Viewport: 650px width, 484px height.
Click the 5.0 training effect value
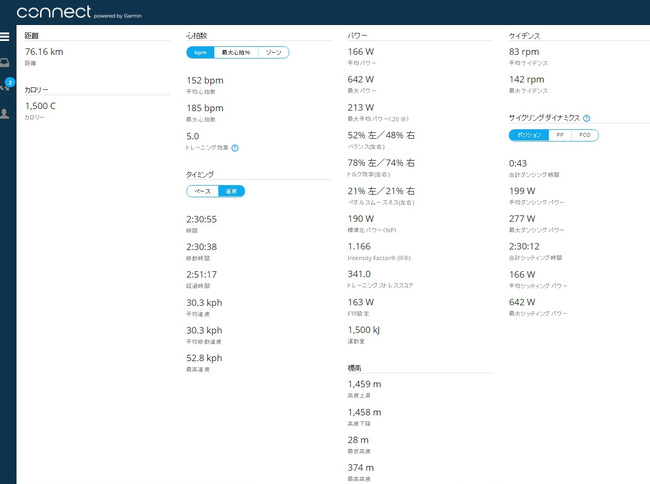tap(193, 136)
